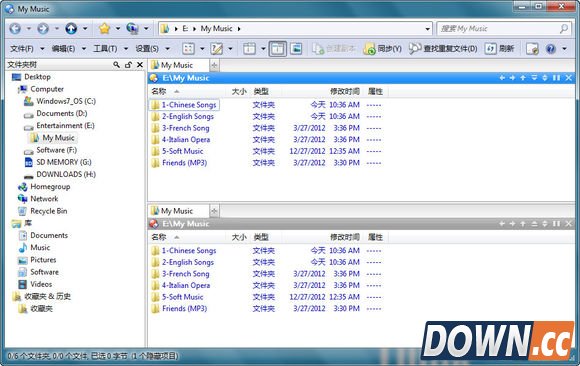Image resolution: width=580 pixels, height=366 pixels.
Task: Open the Up button dropdown arrow
Action: pyautogui.click(x=85, y=28)
